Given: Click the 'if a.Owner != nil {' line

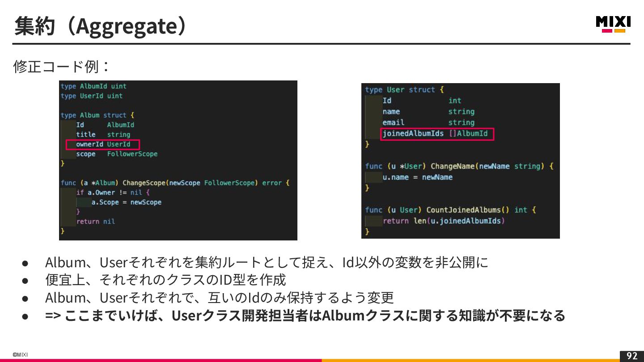Looking at the screenshot, I should pos(113,193).
